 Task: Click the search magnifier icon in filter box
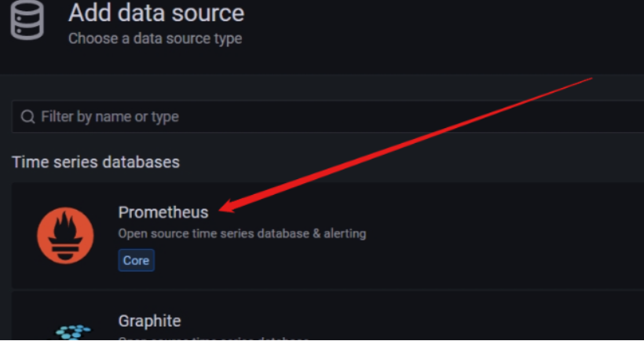(x=28, y=117)
